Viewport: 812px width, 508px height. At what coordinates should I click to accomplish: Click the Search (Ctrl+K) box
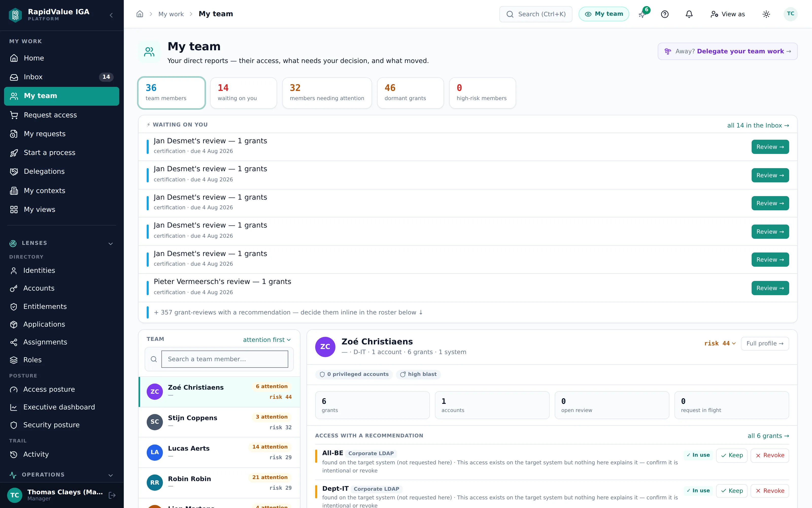coord(535,14)
